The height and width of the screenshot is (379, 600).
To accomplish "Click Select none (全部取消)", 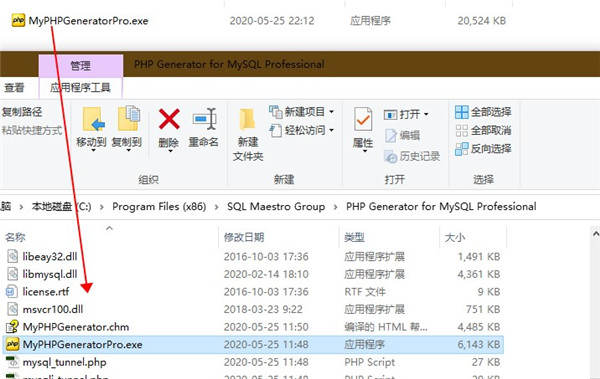I will click(x=483, y=130).
